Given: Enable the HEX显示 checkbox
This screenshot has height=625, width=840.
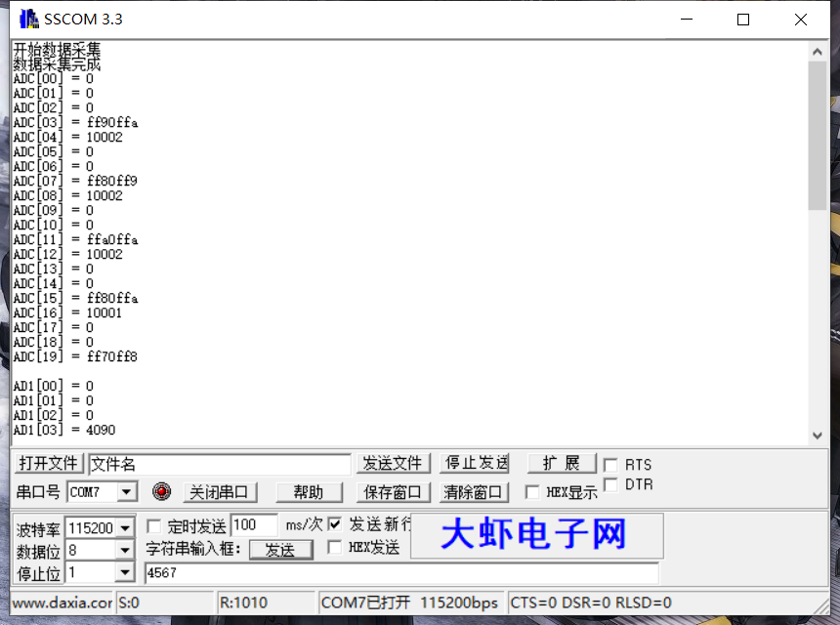Looking at the screenshot, I should coord(531,492).
